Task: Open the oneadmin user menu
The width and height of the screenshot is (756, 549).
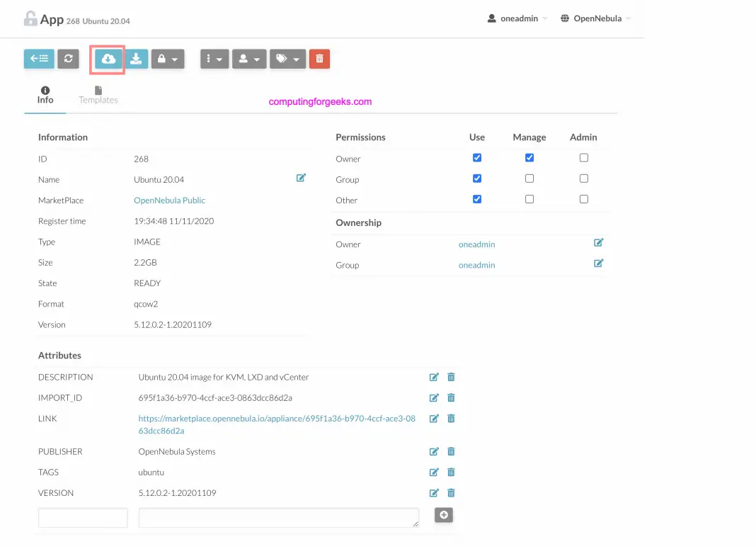Action: 516,18
